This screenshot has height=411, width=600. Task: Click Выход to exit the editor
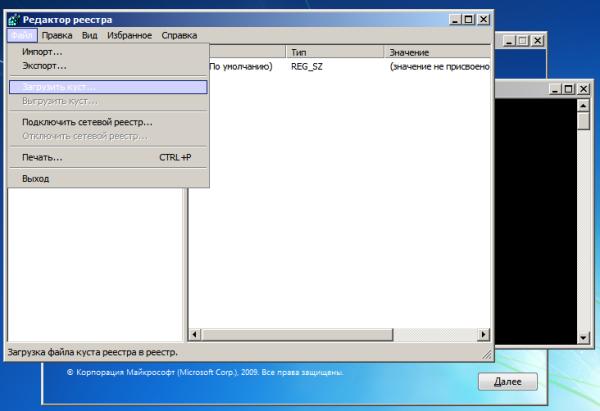click(35, 178)
